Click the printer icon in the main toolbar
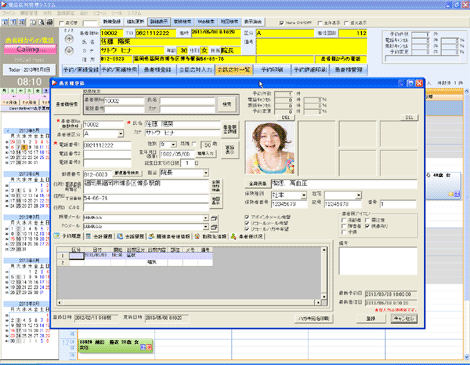470x365 pixels. click(49, 22)
